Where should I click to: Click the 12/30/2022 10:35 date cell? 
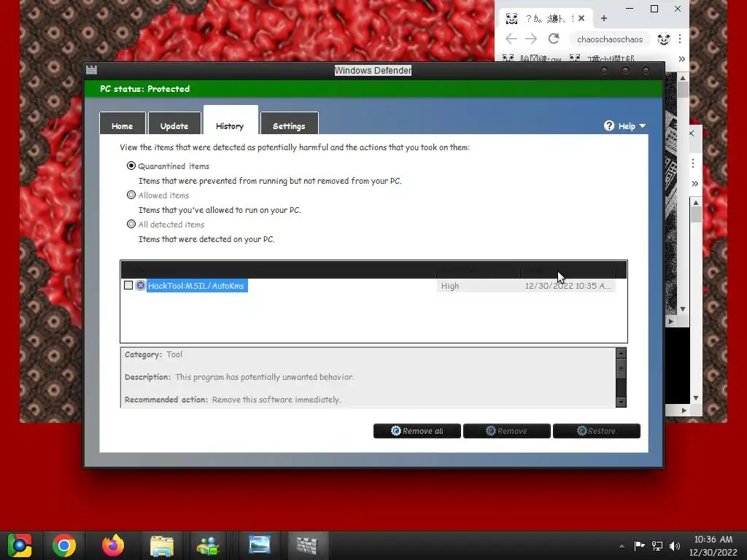568,286
